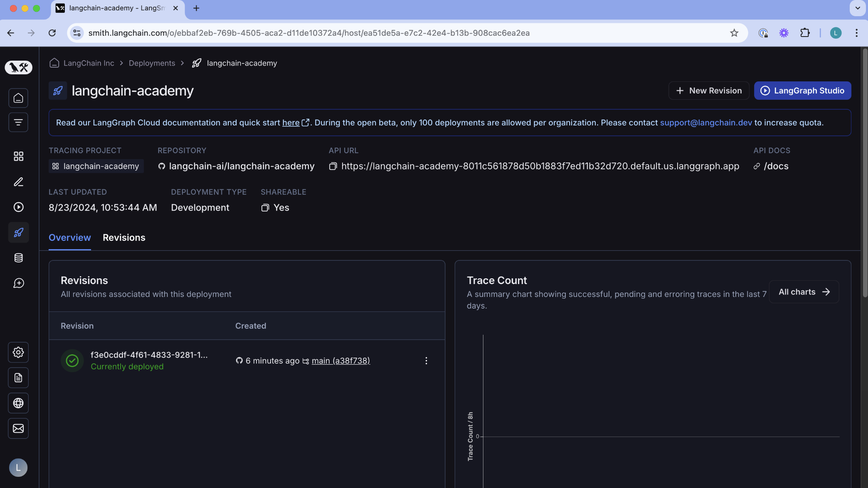
Task: Click the globe icon in the sidebar
Action: pyautogui.click(x=18, y=403)
